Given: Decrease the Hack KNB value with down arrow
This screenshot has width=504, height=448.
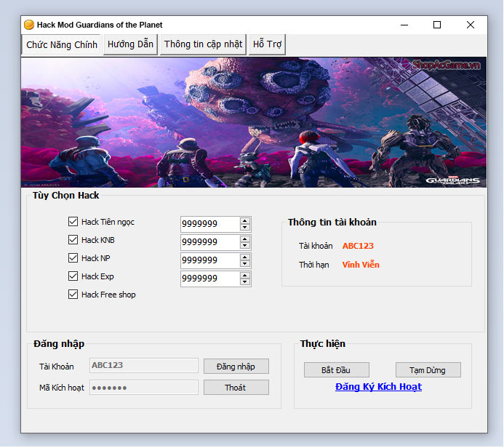Looking at the screenshot, I should (x=245, y=246).
